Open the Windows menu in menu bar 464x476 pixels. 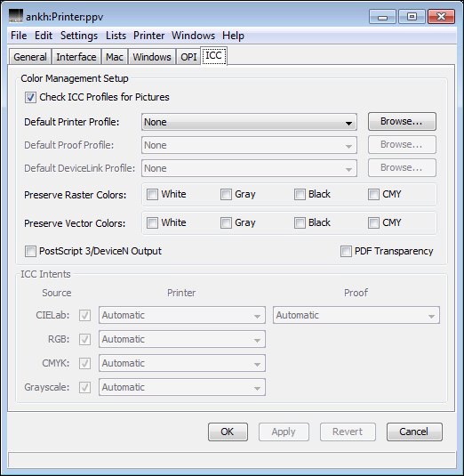point(193,36)
